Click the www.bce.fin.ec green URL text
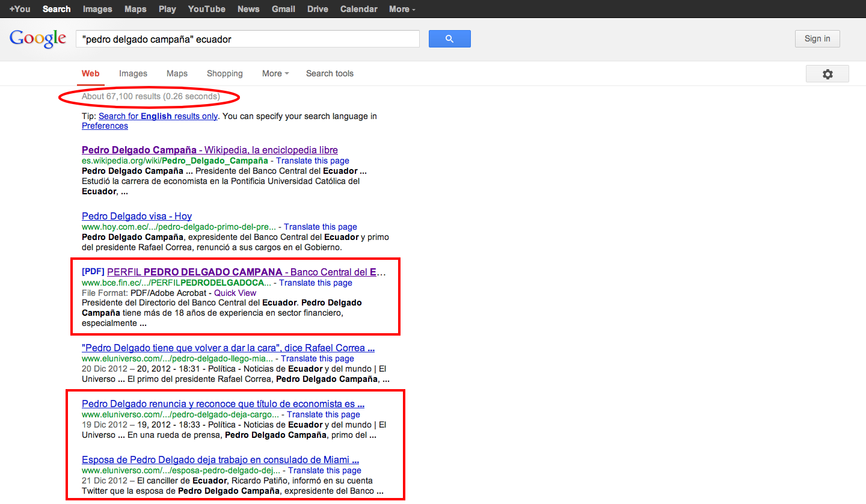Image resolution: width=866 pixels, height=504 pixels. coord(176,283)
